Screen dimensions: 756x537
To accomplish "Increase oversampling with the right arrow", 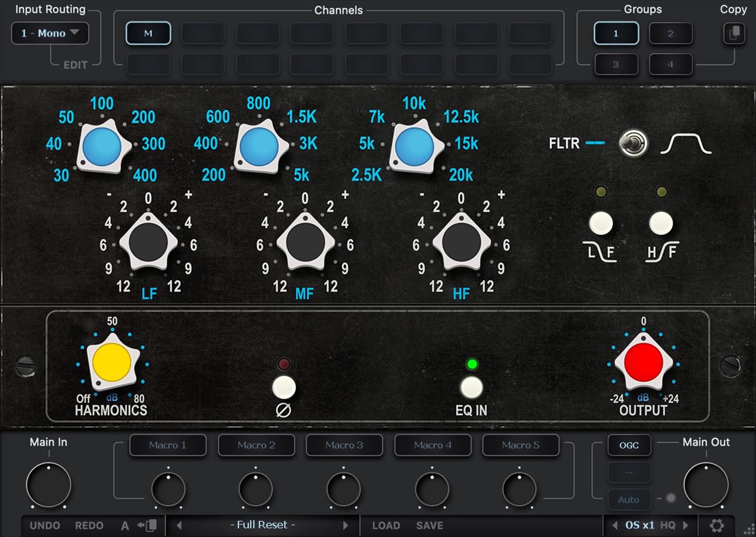I will coord(686,525).
